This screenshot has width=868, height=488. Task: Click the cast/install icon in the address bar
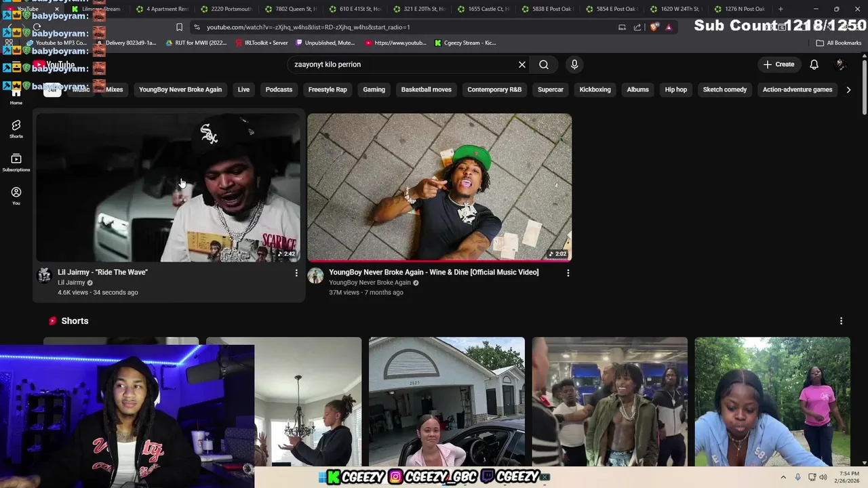622,27
